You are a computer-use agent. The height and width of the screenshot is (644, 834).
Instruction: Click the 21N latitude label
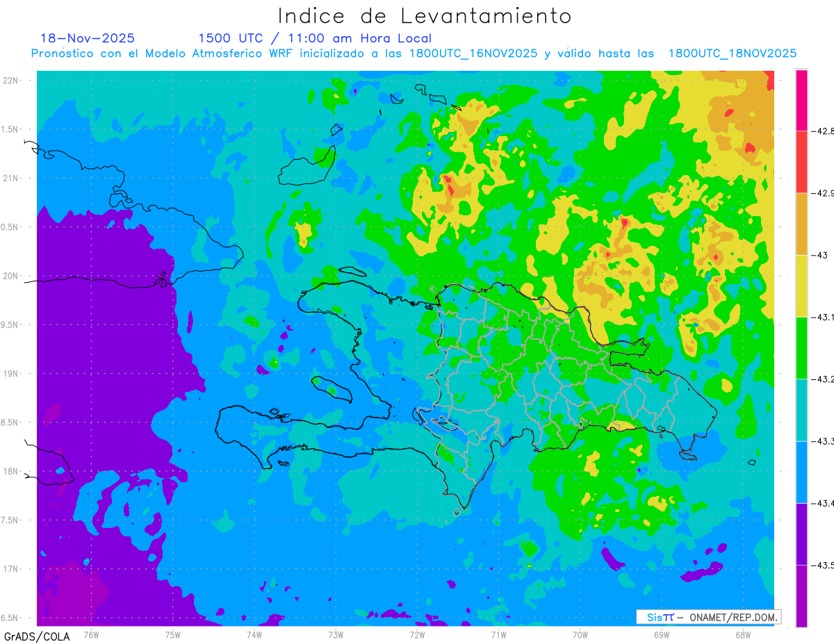point(12,178)
